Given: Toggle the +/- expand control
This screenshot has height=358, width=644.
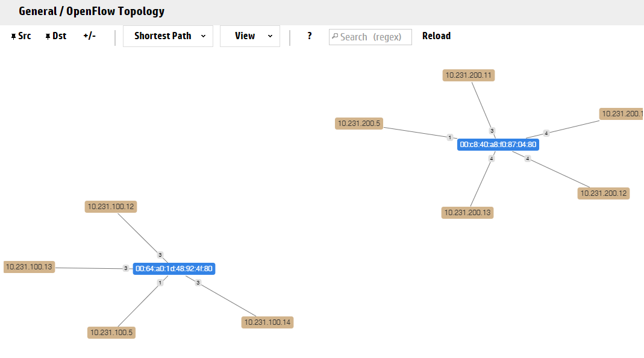Looking at the screenshot, I should (x=90, y=36).
